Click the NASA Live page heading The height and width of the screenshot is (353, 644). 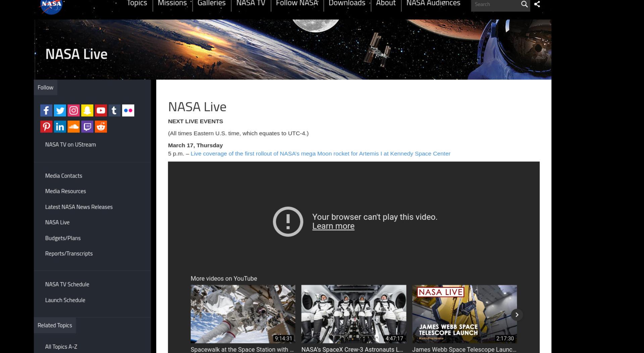197,107
